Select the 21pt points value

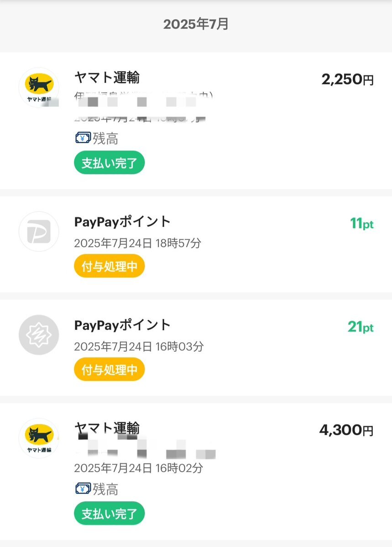click(x=361, y=327)
